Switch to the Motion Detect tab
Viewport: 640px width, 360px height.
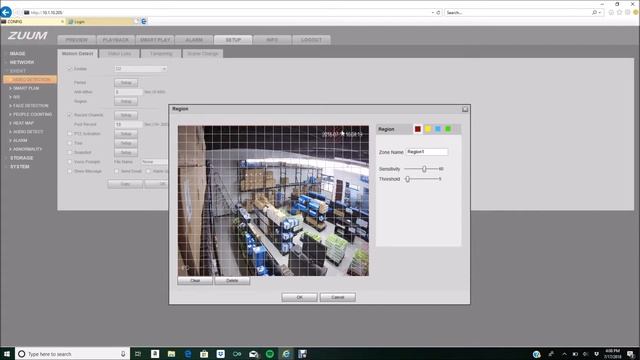tap(78, 53)
